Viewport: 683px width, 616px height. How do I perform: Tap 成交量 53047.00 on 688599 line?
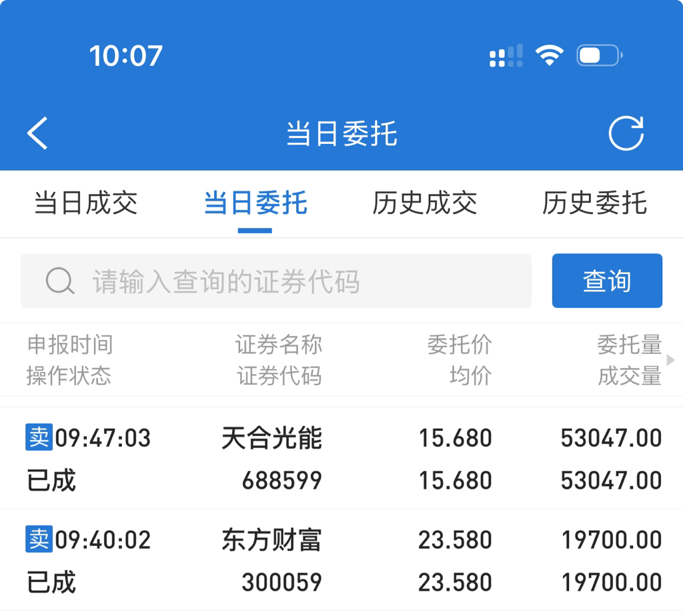tap(611, 481)
